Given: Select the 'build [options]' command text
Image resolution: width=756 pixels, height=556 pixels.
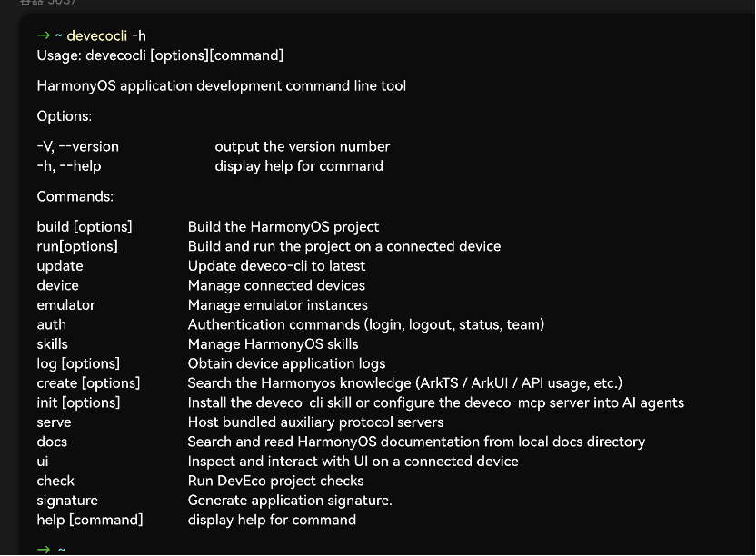Looking at the screenshot, I should [x=85, y=227].
